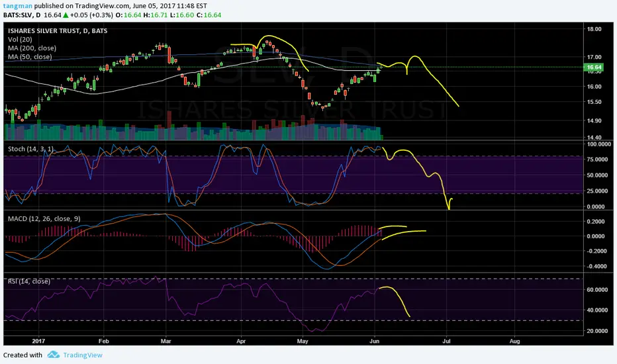The height and width of the screenshot is (364, 617).
Task: Click the -0.2000 MACD axis label
Action: 596,251
